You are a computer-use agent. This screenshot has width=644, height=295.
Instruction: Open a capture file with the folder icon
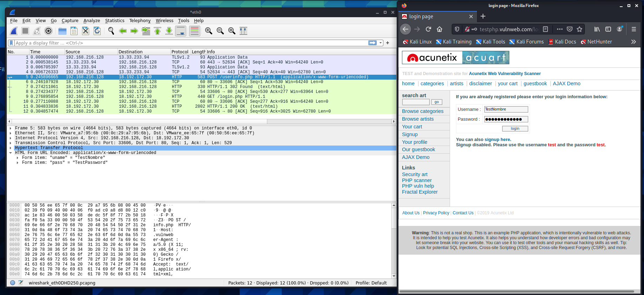62,31
